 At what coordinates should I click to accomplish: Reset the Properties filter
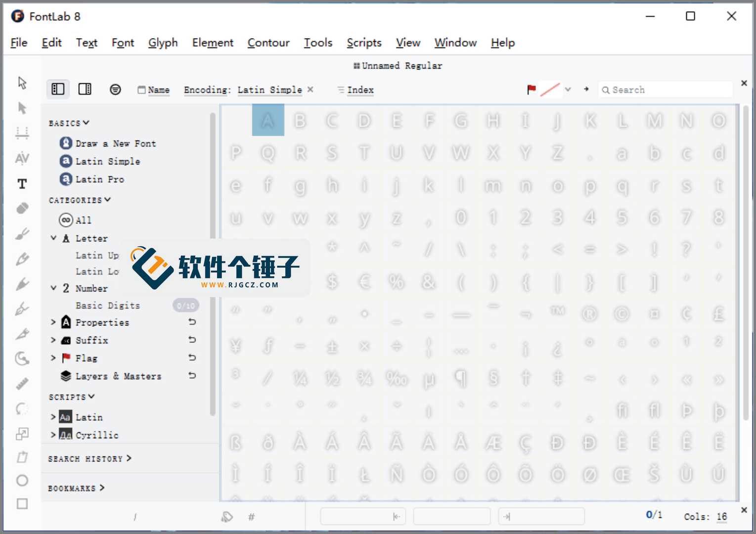(192, 322)
